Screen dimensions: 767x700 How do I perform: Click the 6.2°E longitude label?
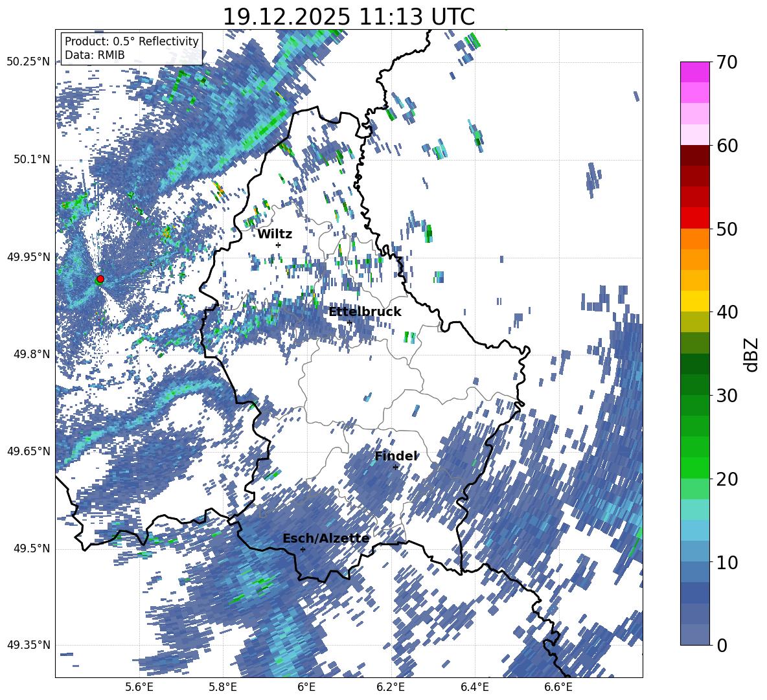tap(391, 687)
